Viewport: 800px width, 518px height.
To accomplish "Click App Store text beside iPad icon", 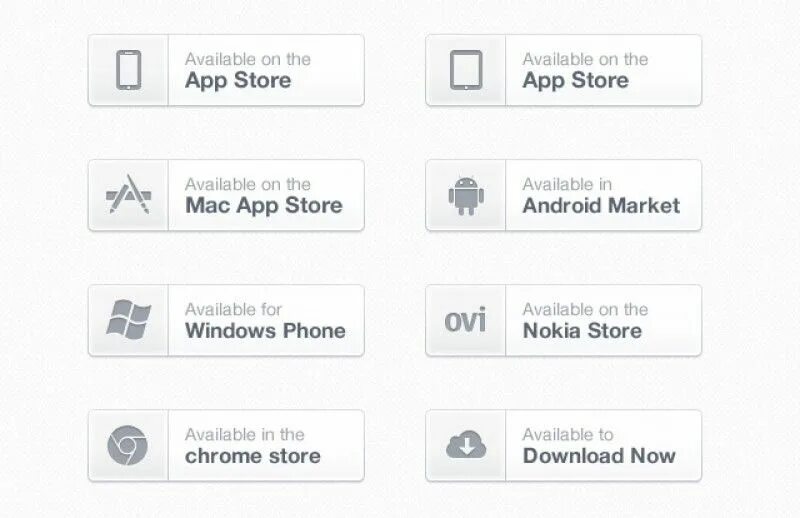I will [576, 81].
